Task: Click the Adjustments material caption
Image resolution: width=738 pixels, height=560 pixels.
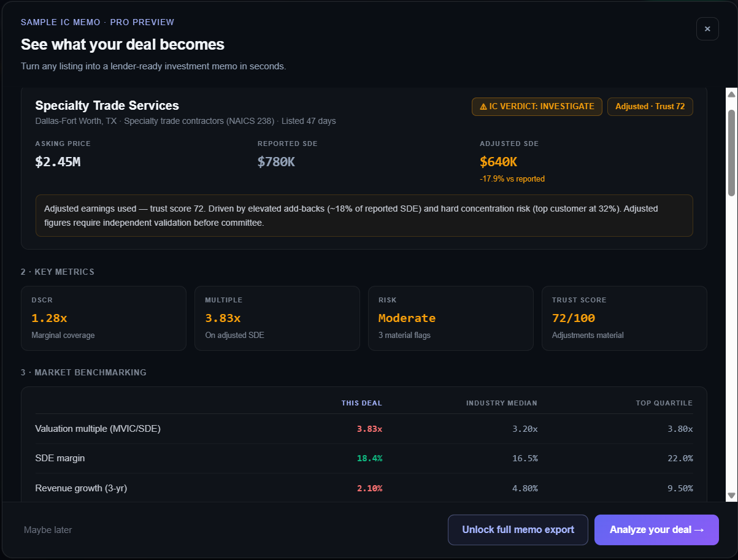Action: (588, 336)
